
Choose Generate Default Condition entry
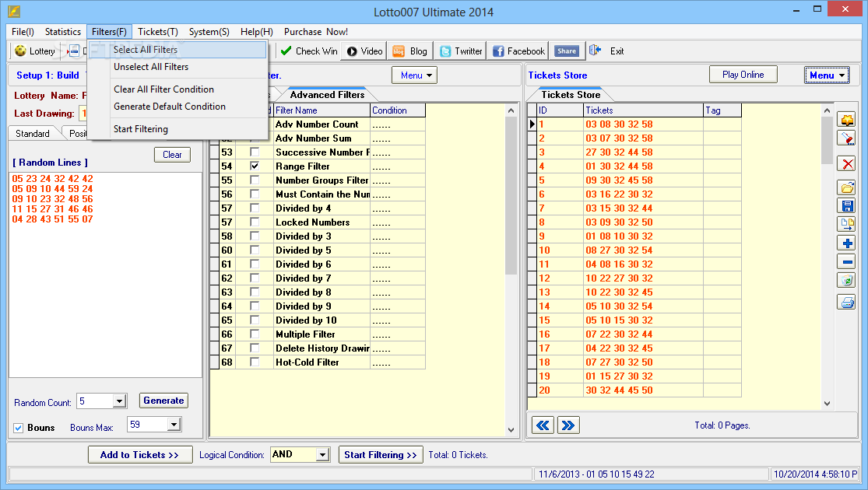177,107
